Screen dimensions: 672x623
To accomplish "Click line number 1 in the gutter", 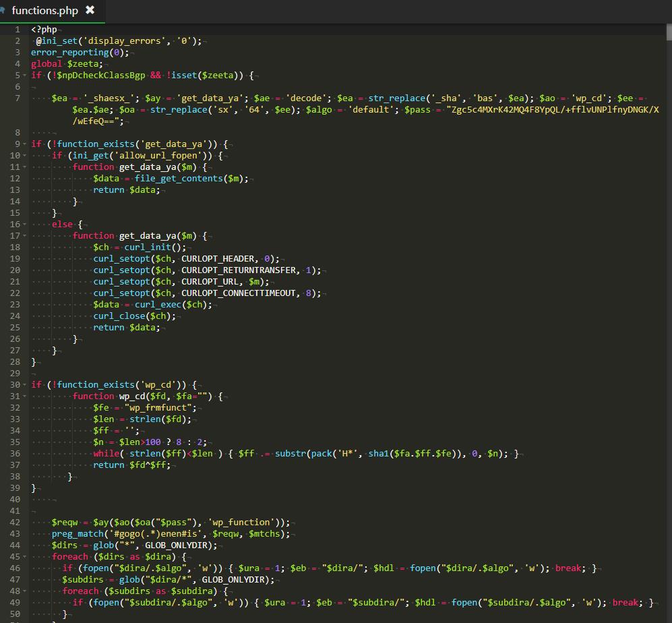I will point(18,29).
